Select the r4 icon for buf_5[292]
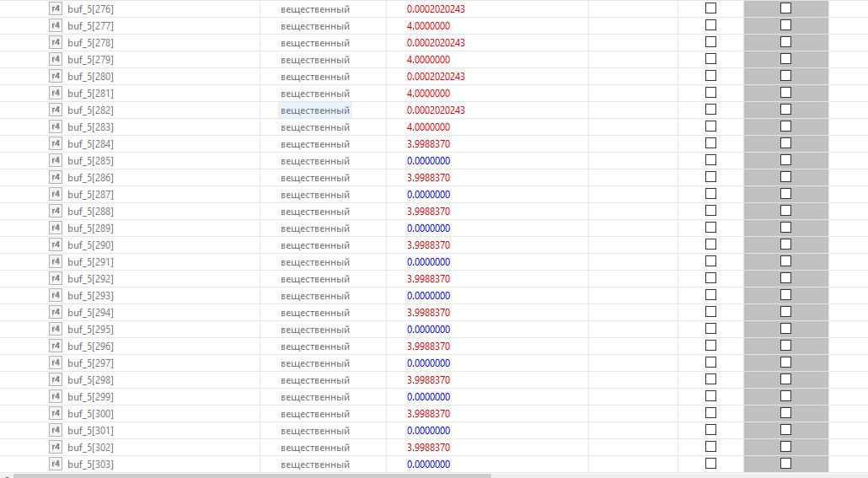 (56, 278)
